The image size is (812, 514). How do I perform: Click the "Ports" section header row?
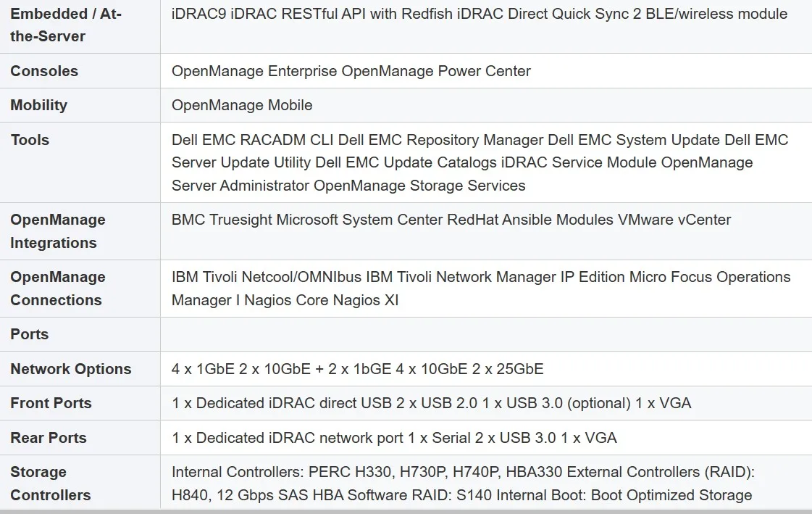[30, 334]
